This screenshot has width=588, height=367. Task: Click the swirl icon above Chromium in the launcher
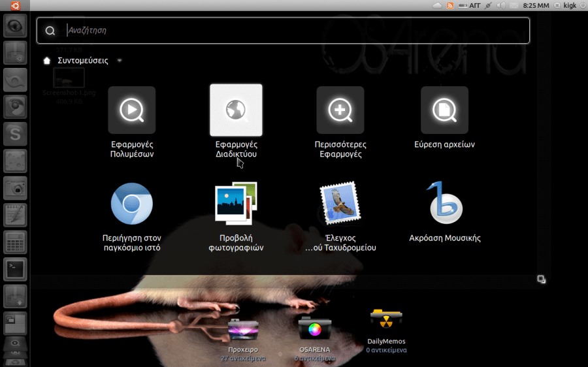point(16,80)
